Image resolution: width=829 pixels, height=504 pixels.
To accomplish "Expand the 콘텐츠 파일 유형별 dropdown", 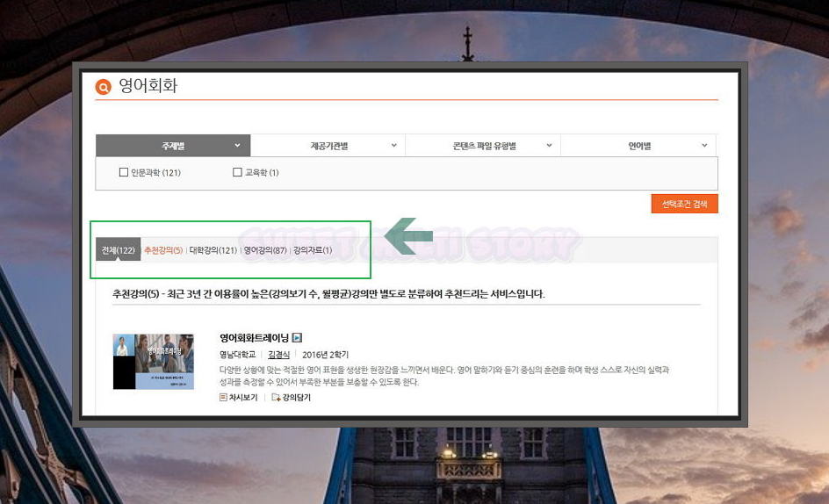I will (483, 146).
